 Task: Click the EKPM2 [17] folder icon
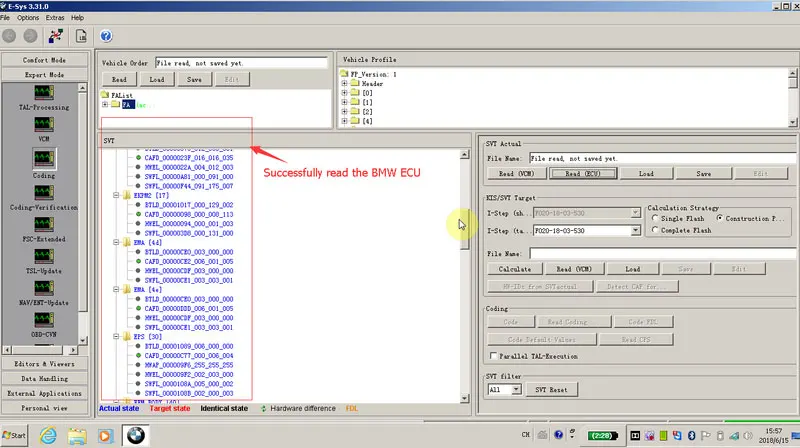point(127,195)
